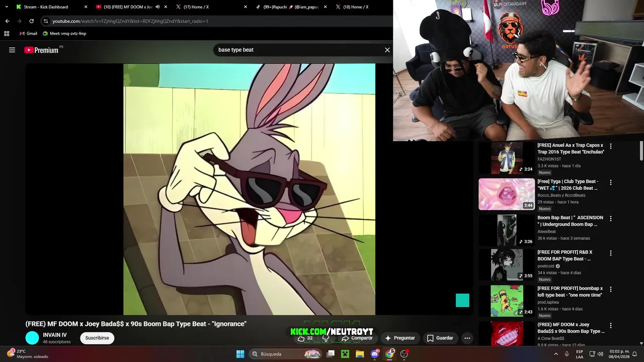Click the browser forward arrow
Image resolution: width=644 pixels, height=362 pixels.
pos(19,21)
